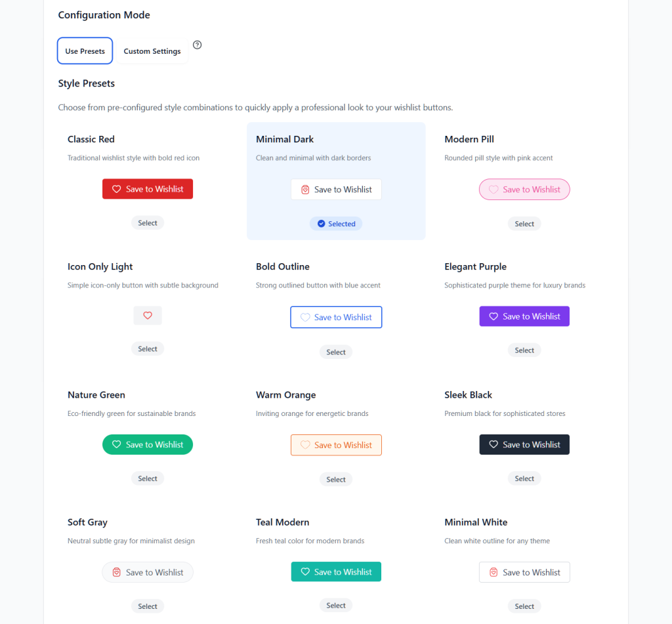Select the Classic Red preset
The width and height of the screenshot is (672, 624).
click(148, 222)
